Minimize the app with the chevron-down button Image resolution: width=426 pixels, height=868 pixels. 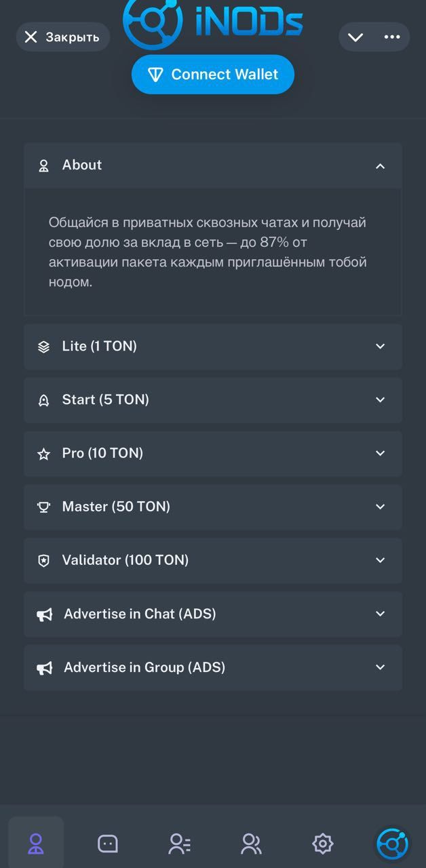pyautogui.click(x=355, y=37)
